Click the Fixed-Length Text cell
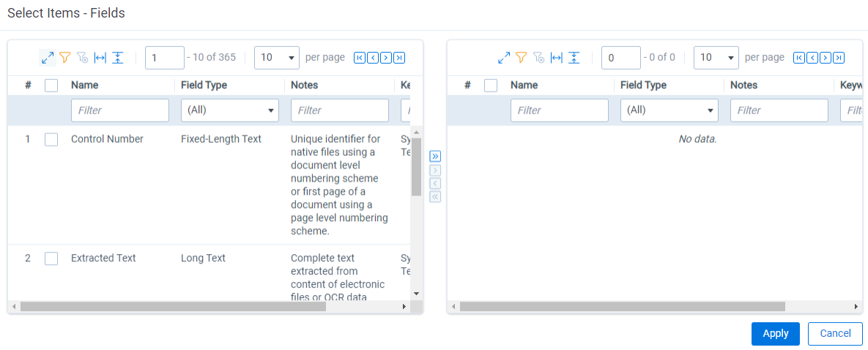Image resolution: width=868 pixels, height=350 pixels. coord(221,139)
